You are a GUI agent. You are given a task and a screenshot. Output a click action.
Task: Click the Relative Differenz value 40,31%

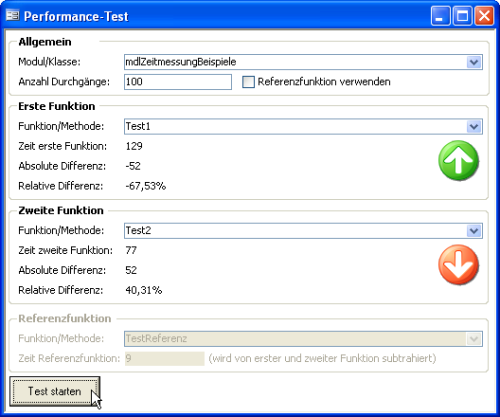[144, 290]
